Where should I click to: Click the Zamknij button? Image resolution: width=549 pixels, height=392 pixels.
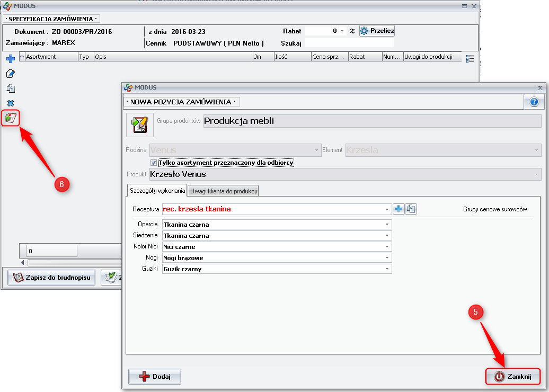click(x=512, y=377)
